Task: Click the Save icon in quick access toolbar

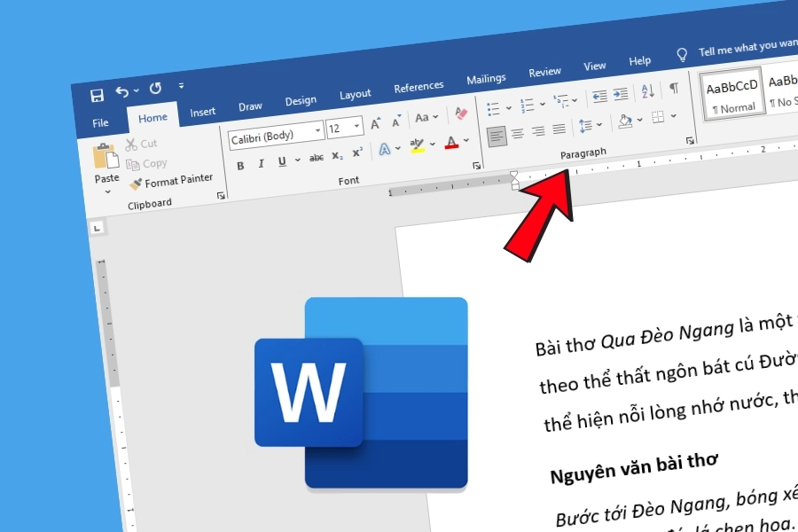Action: (97, 93)
